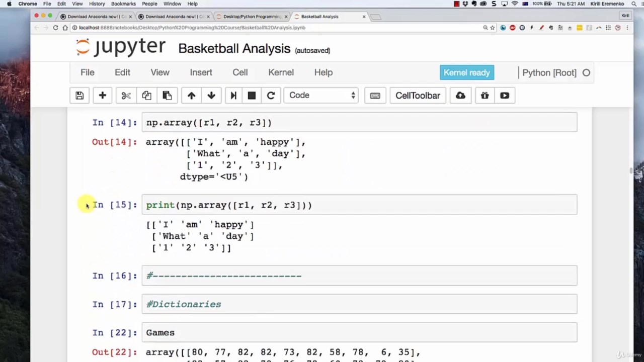Viewport: 644px width, 362px height.
Task: Rename notebook via Basketball Analysis title
Action: pos(234,49)
